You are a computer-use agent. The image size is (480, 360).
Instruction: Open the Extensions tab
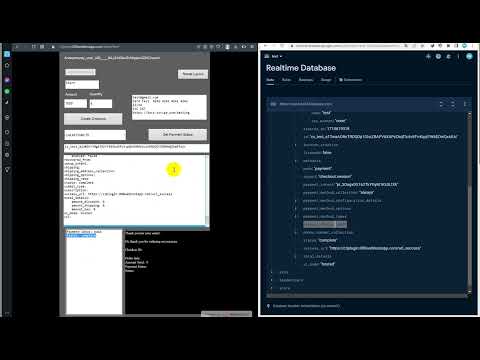350,80
